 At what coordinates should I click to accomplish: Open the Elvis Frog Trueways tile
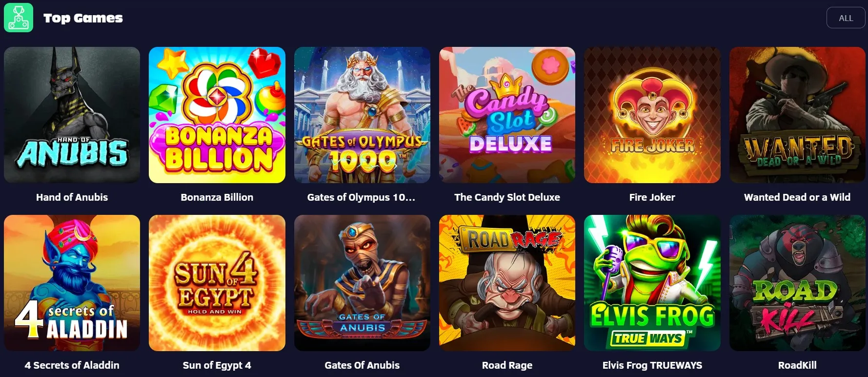652,283
